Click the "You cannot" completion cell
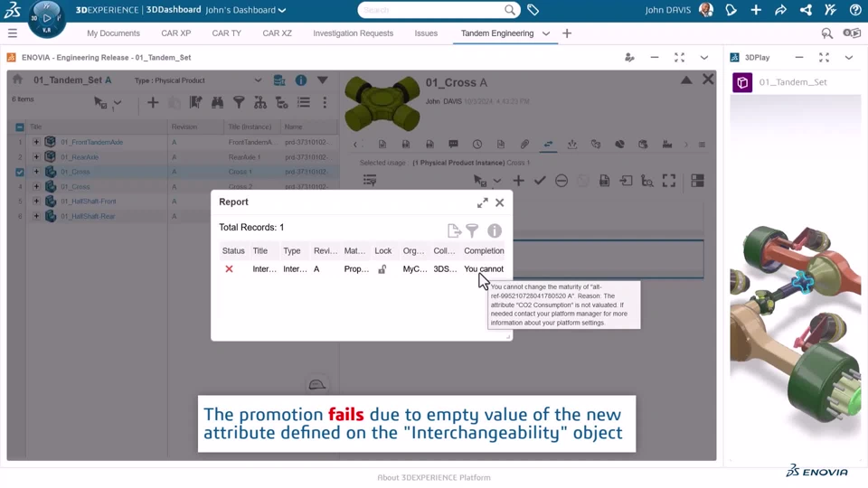This screenshot has height=488, width=868. point(484,269)
